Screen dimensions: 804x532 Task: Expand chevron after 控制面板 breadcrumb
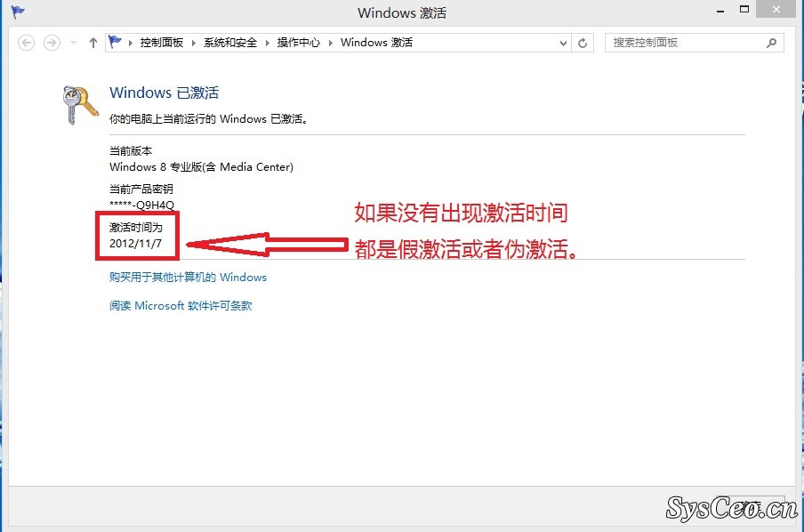click(x=194, y=43)
